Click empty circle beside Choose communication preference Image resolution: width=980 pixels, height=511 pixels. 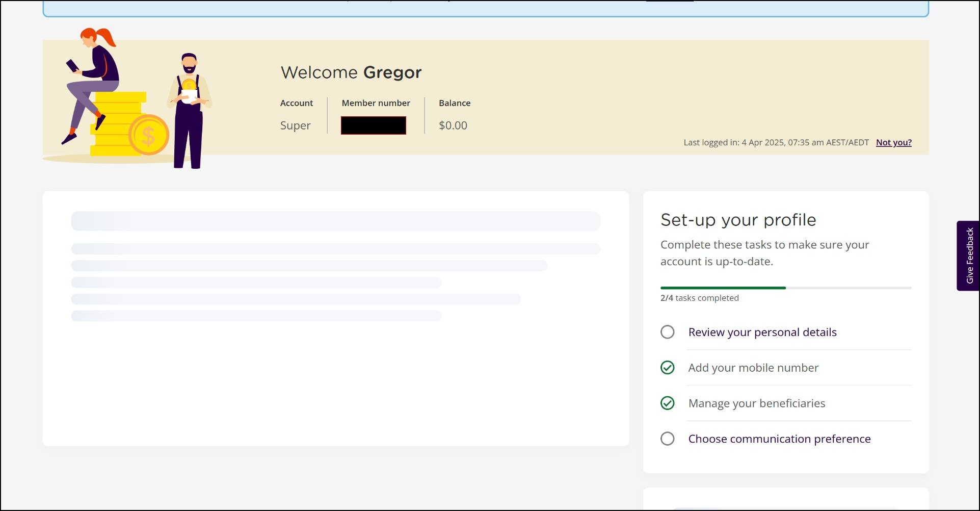(x=667, y=439)
